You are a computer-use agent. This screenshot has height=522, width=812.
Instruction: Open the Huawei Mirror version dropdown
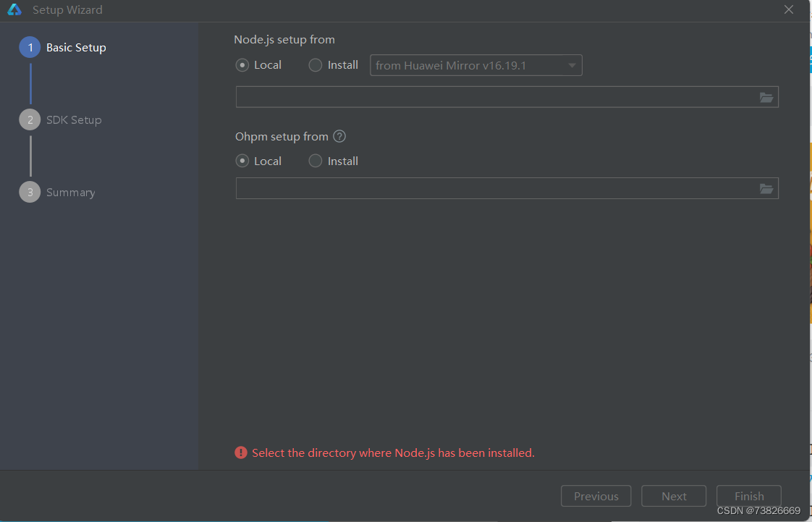pyautogui.click(x=476, y=65)
